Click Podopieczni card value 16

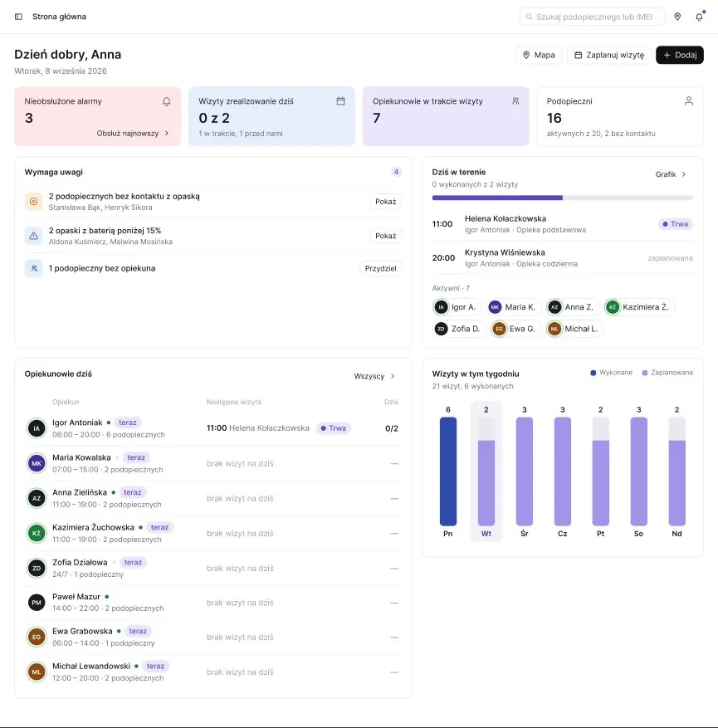click(x=554, y=118)
